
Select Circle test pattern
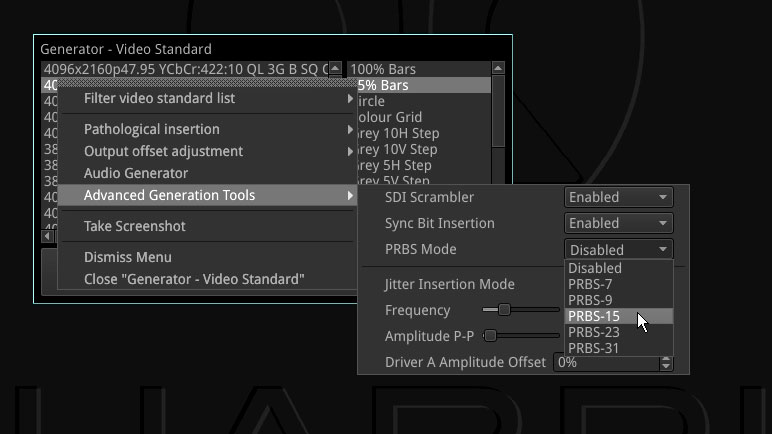click(x=423, y=101)
